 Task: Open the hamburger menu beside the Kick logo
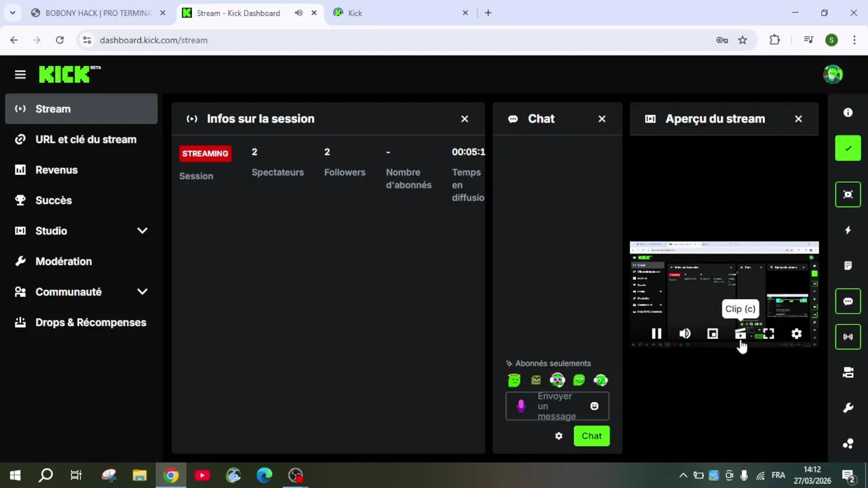pos(20,75)
